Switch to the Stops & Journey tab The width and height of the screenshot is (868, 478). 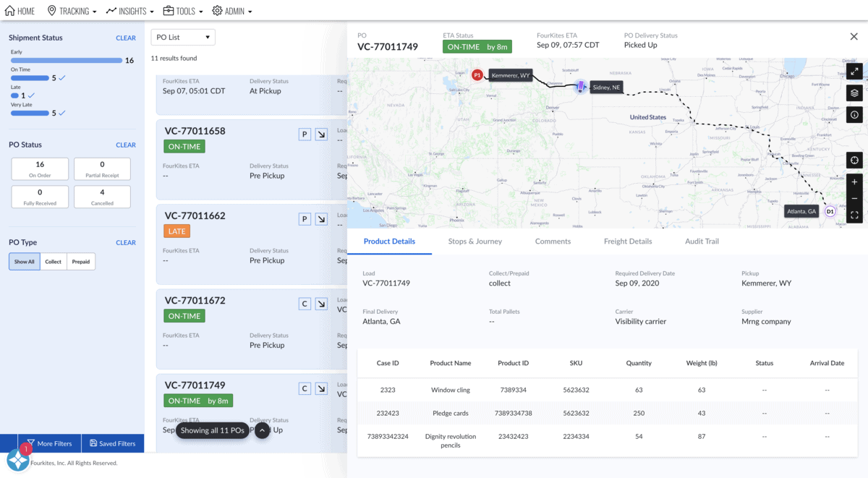[475, 242]
